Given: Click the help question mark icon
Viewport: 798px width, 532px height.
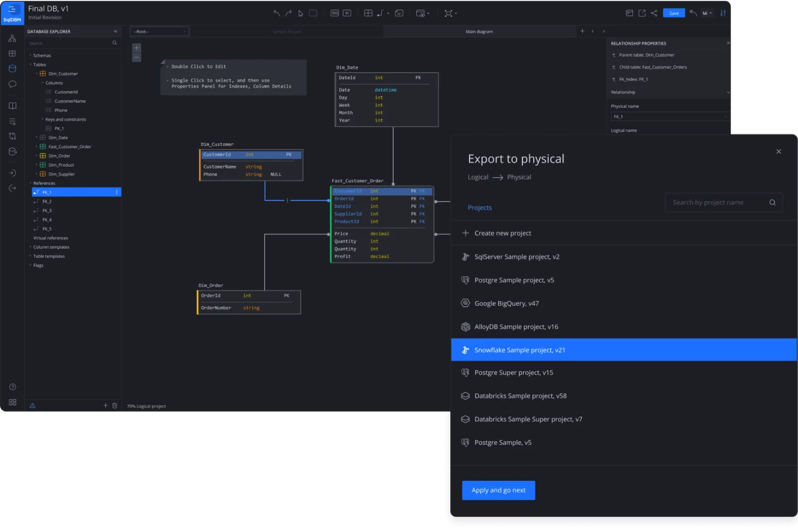Looking at the screenshot, I should [12, 387].
